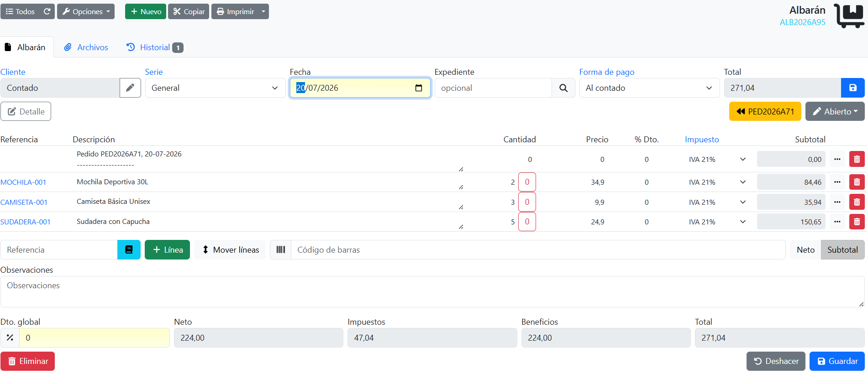Click the green Línea button

coord(167,249)
